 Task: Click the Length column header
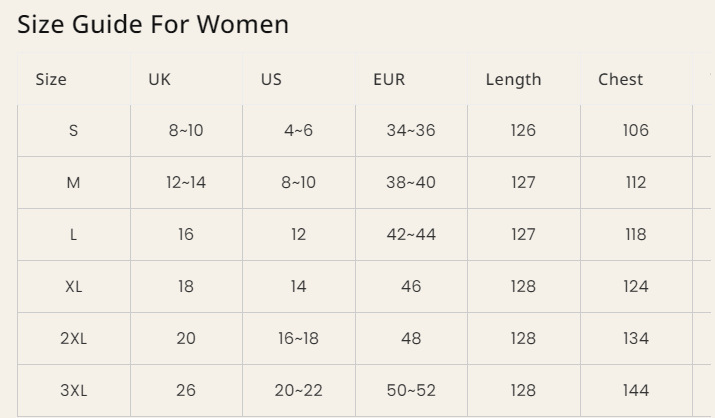[x=513, y=80]
